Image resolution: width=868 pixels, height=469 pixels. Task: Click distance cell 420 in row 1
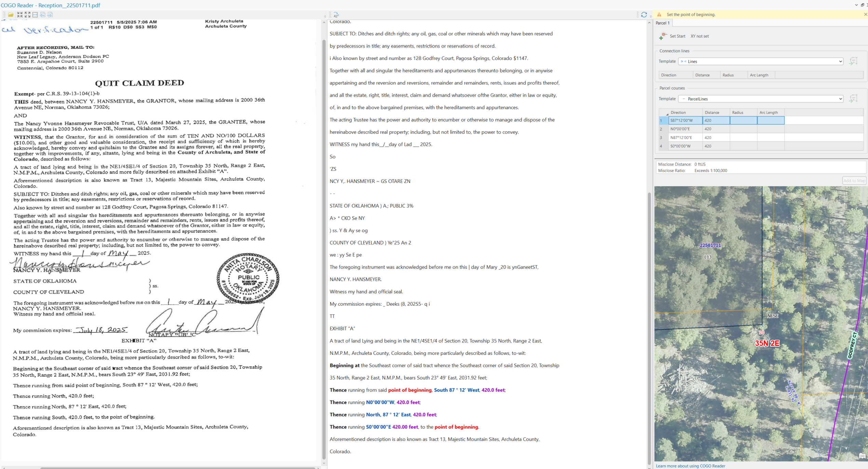click(716, 120)
